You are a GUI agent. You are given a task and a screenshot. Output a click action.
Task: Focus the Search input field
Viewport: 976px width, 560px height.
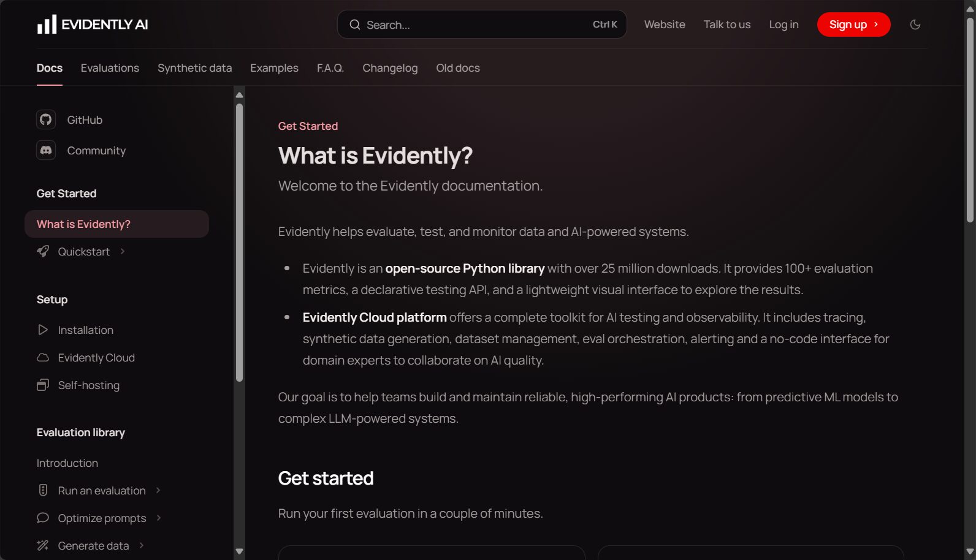[482, 25]
